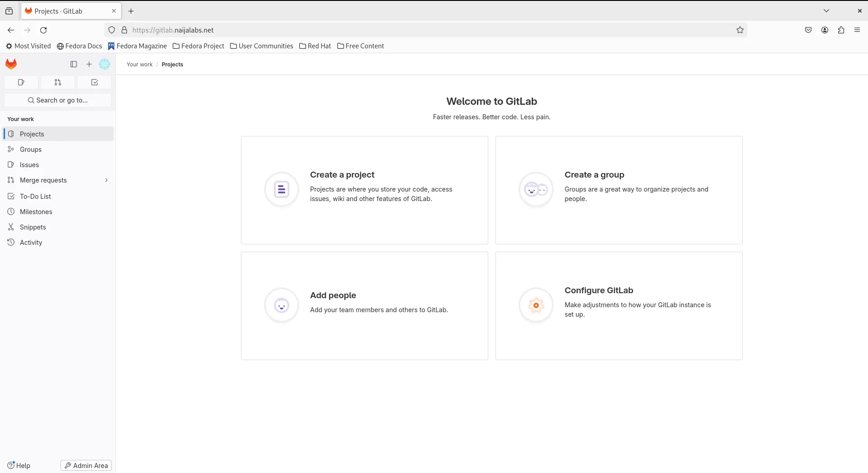The image size is (868, 473).
Task: Open to-do items shortcut icon
Action: click(94, 82)
